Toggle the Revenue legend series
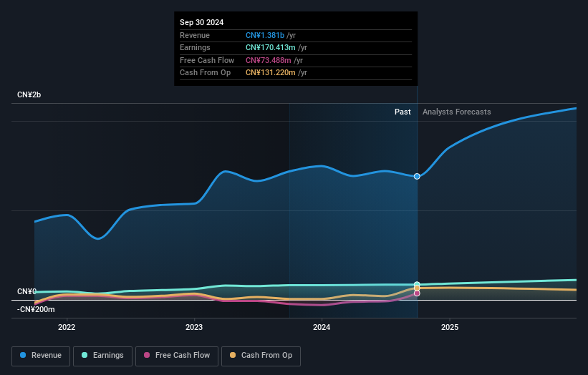 [x=41, y=356]
